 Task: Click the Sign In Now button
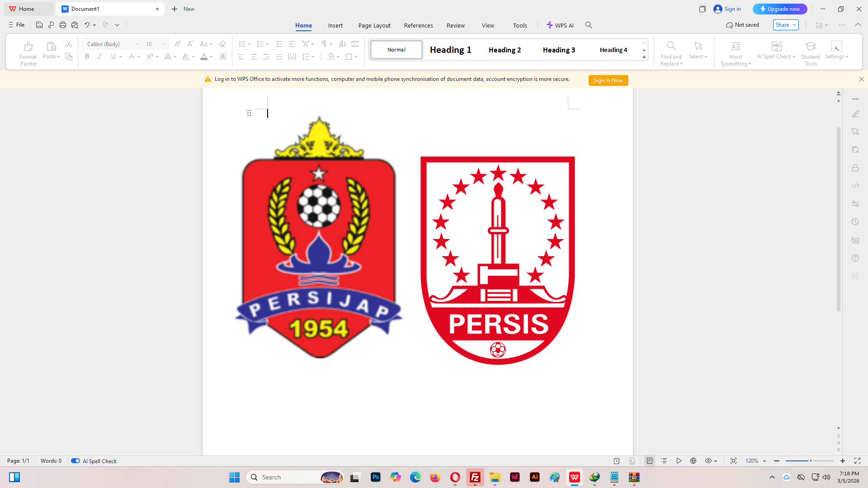click(x=608, y=80)
